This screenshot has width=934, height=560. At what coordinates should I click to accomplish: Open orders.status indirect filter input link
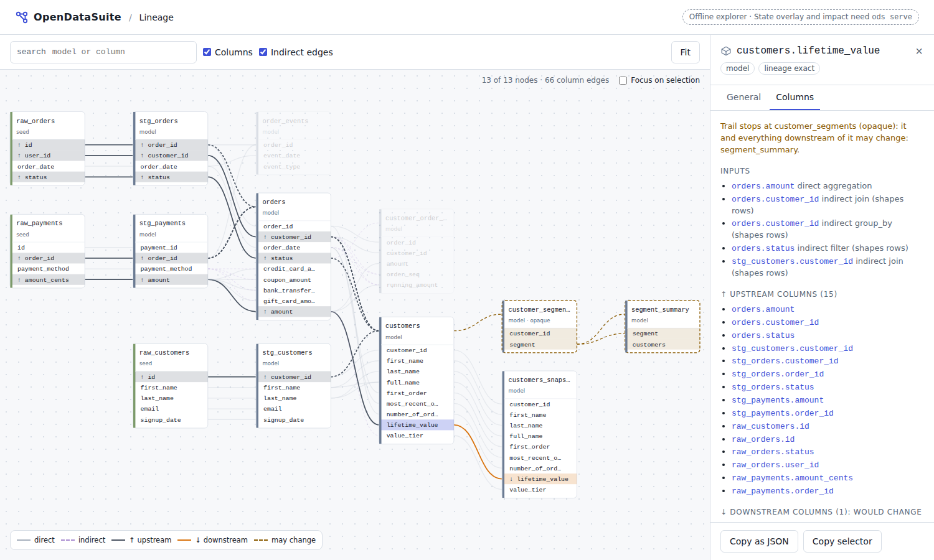pos(763,248)
